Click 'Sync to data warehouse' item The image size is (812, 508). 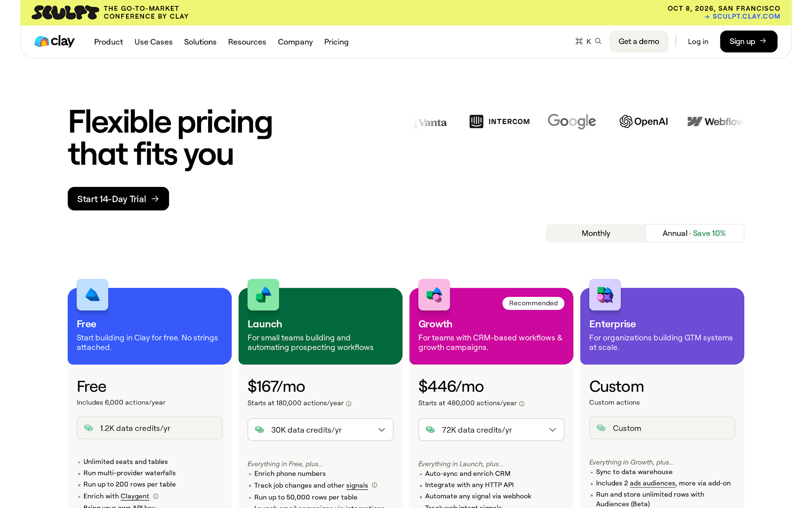(x=634, y=472)
